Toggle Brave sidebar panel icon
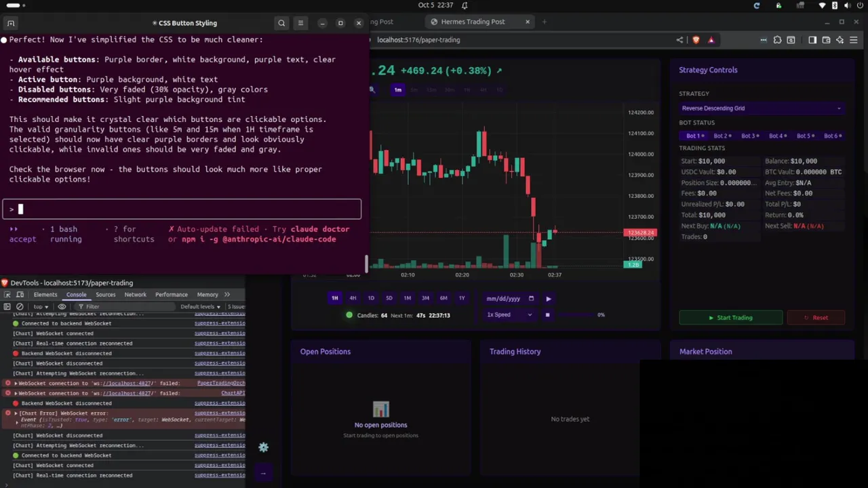Image resolution: width=868 pixels, height=488 pixels. click(x=812, y=40)
